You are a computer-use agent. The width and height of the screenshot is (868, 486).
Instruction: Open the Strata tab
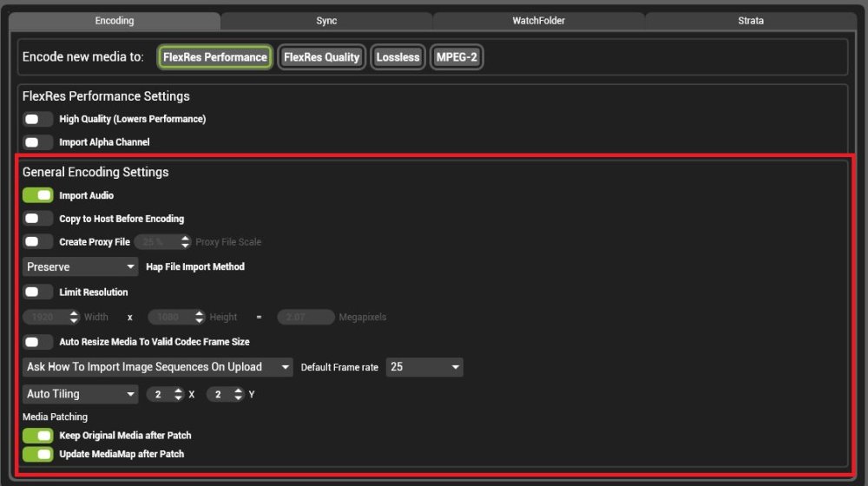point(751,21)
